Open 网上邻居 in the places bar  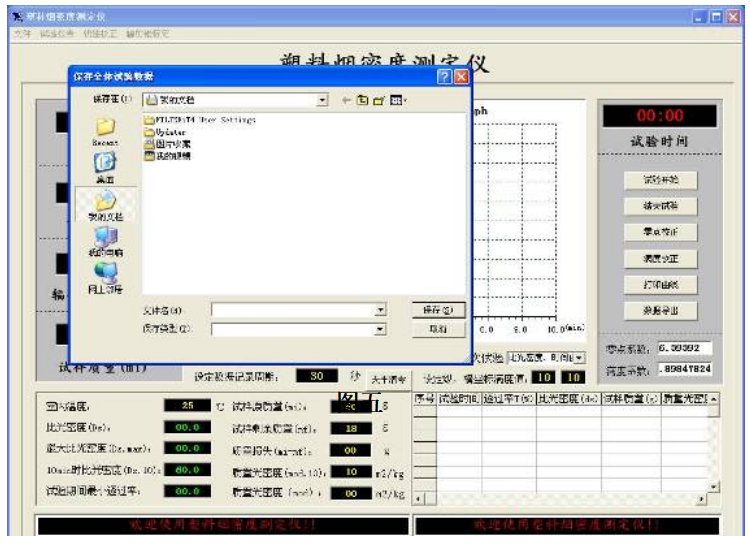[x=105, y=277]
